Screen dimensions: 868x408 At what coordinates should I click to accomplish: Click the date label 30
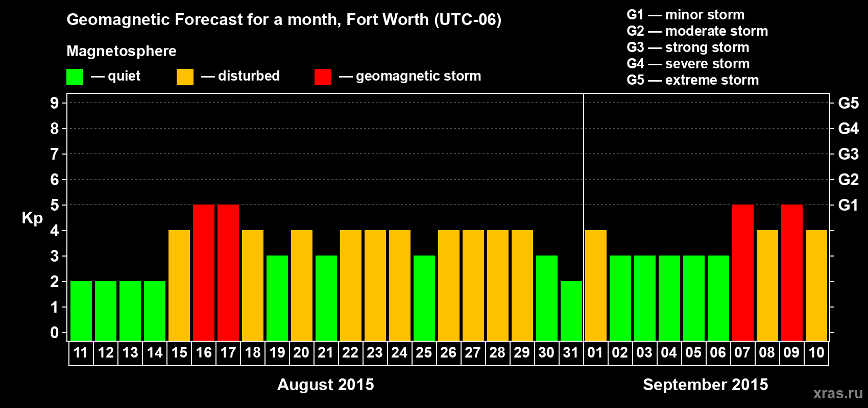point(546,352)
